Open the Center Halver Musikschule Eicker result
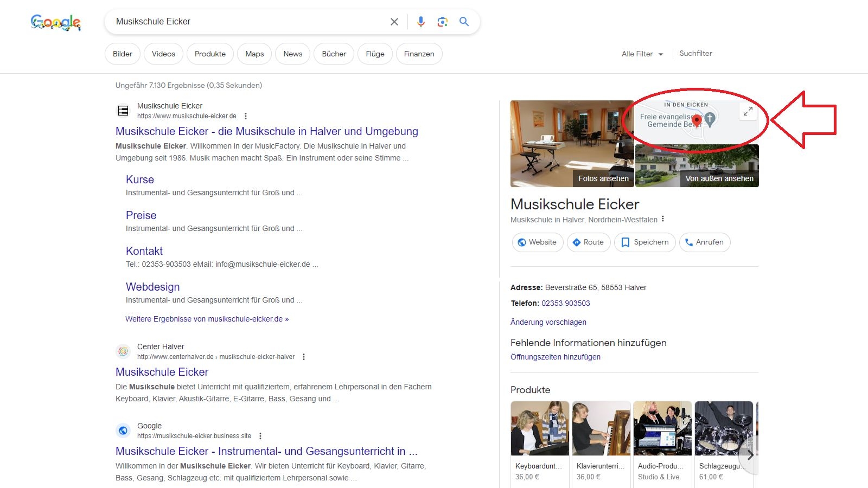 coord(162,372)
